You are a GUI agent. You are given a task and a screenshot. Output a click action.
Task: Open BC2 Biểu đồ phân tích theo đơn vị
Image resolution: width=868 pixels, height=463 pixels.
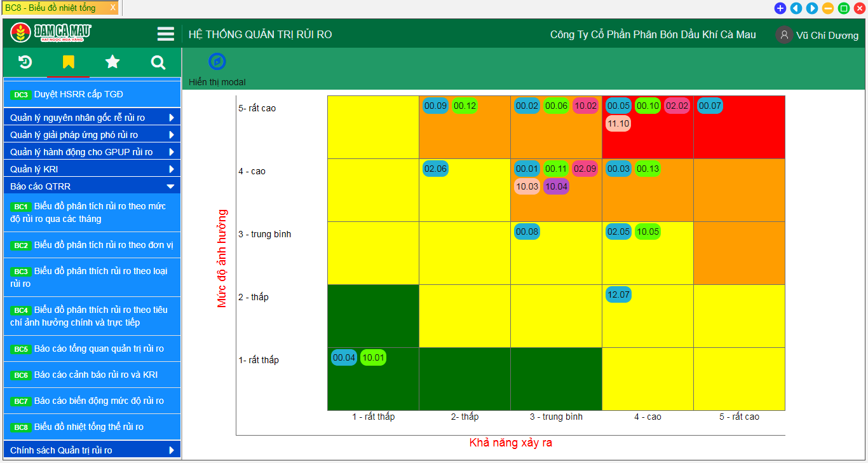92,245
